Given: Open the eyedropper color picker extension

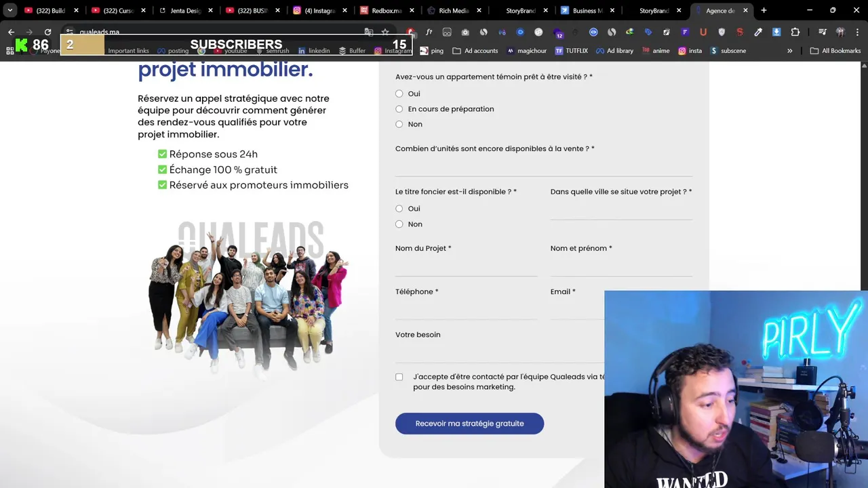Looking at the screenshot, I should tap(758, 32).
